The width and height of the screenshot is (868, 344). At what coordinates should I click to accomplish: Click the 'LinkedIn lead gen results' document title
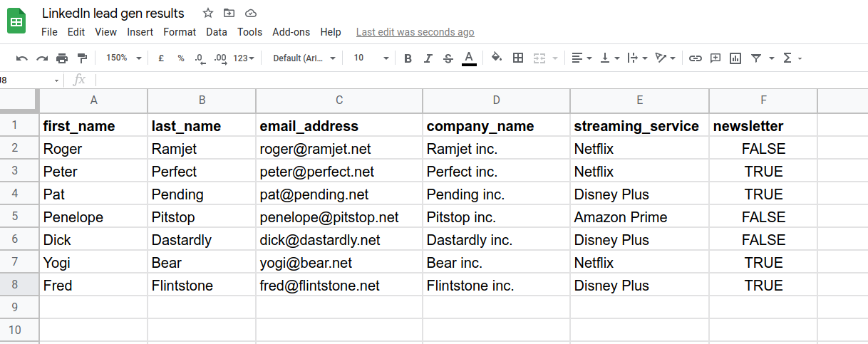pyautogui.click(x=113, y=14)
